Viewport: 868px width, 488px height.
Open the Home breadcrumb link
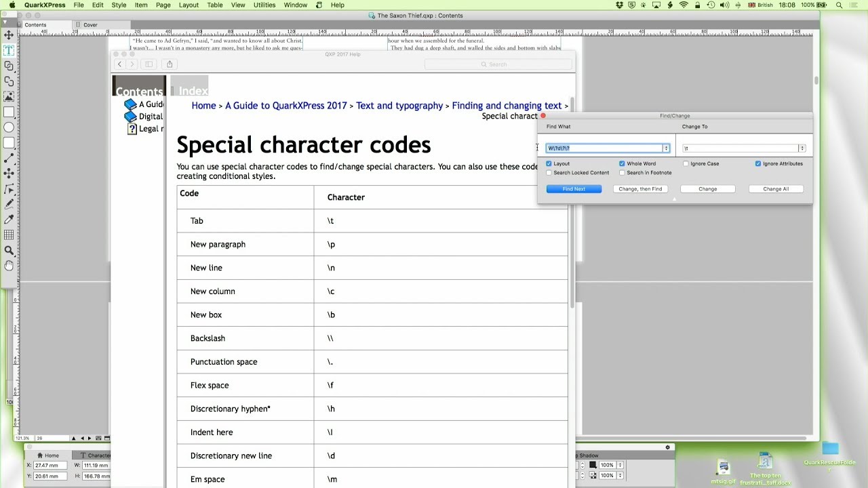coord(203,106)
